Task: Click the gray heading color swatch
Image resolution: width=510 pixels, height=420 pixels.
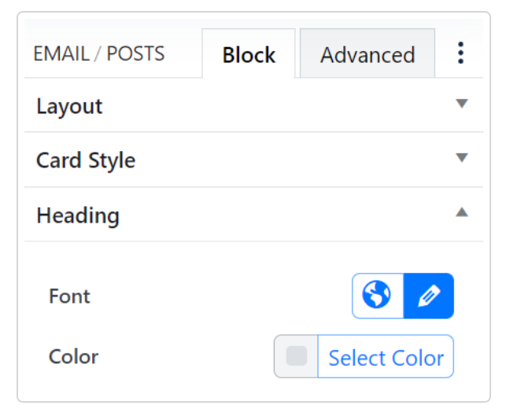Action: click(x=297, y=357)
